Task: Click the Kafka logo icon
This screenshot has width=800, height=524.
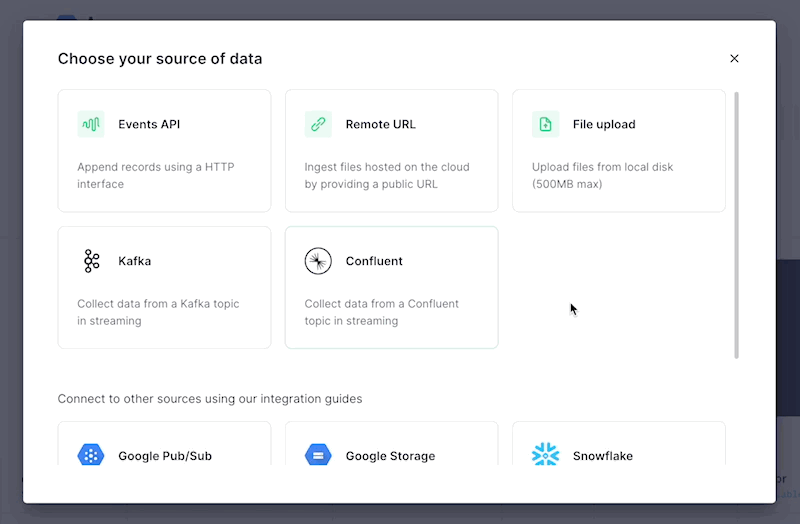Action: pos(91,261)
